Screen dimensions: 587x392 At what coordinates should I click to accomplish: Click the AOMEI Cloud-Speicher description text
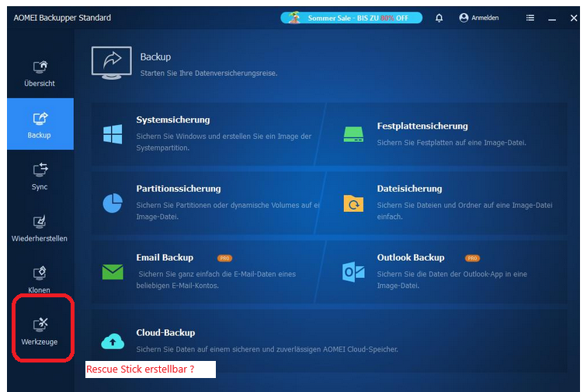pyautogui.click(x=267, y=349)
